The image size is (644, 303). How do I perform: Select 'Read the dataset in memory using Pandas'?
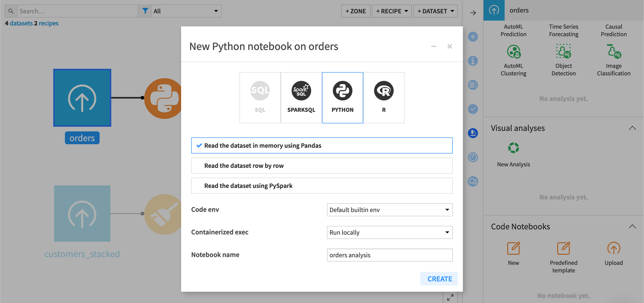click(x=322, y=145)
